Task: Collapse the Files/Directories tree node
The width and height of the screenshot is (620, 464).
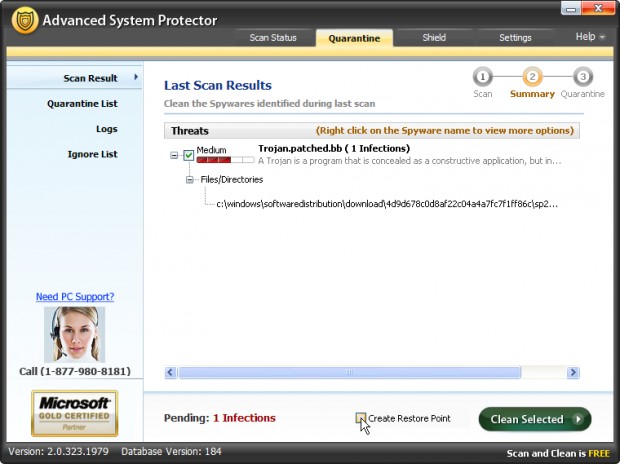Action: pyautogui.click(x=190, y=180)
